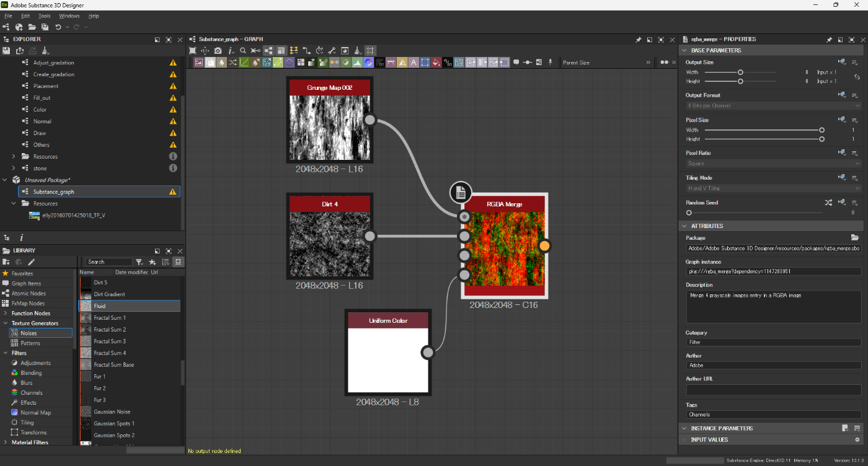
Task: Click the Explorer publish package icon
Action: click(x=20, y=51)
